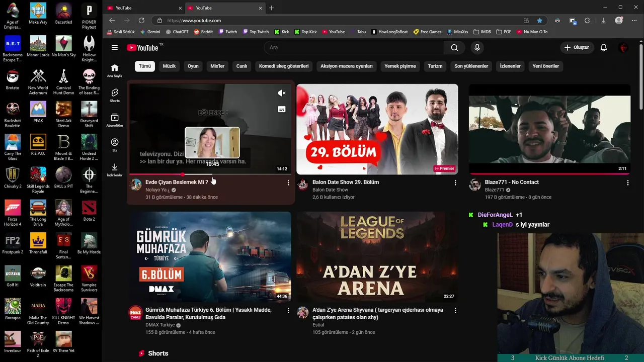Open options for Blaze771 No Contact video
This screenshot has width=644, height=362.
point(628,183)
